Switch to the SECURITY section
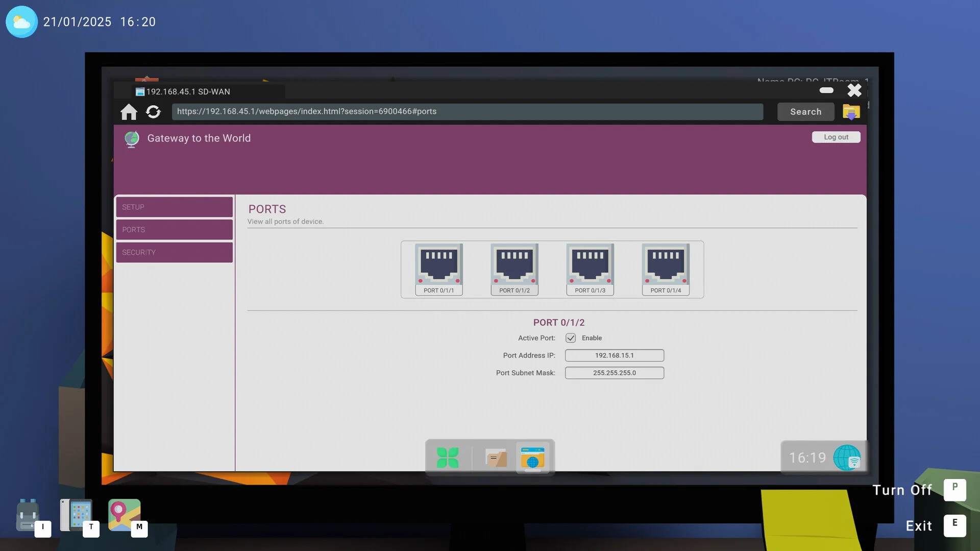Image resolution: width=980 pixels, height=551 pixels. (x=174, y=252)
